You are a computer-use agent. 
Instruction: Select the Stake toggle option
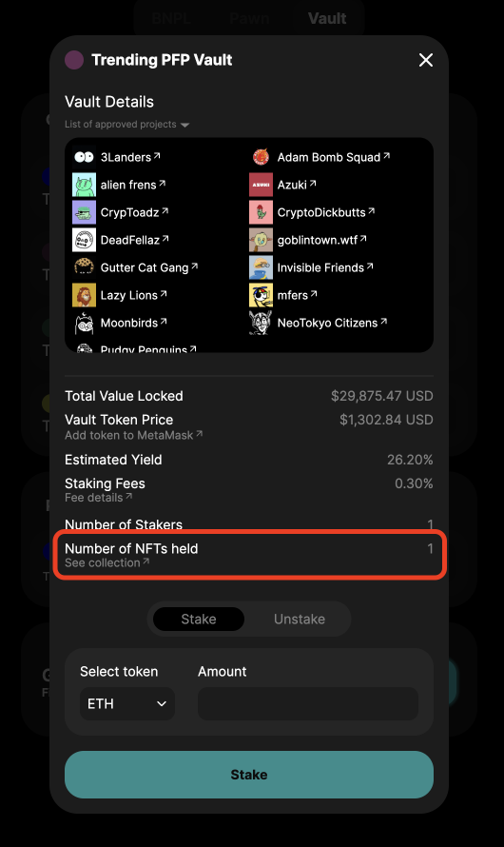[199, 619]
